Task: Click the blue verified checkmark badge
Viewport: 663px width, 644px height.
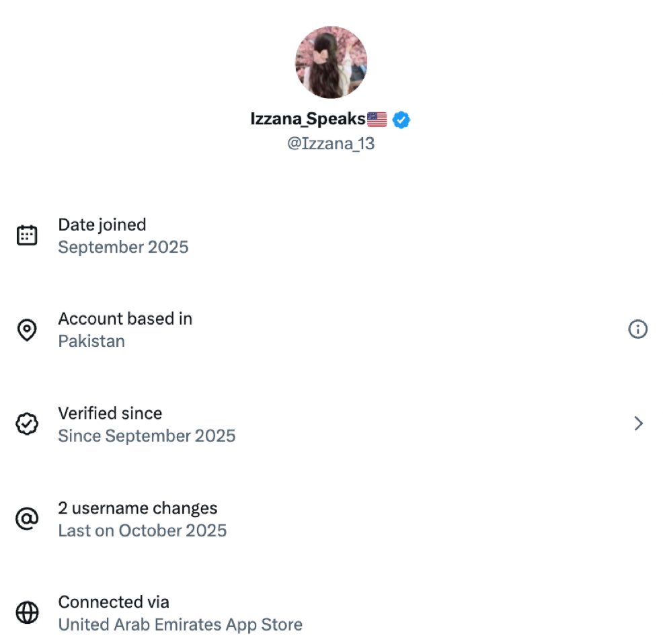Action: (401, 120)
